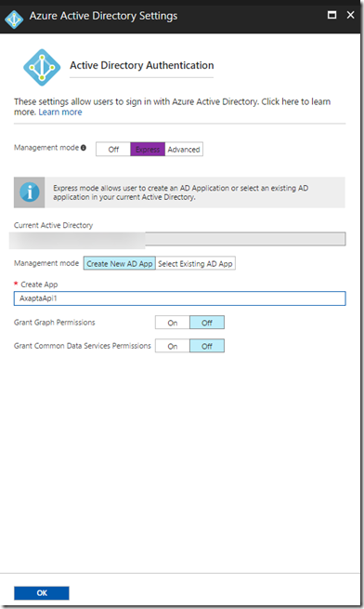Click the Azure AD icon in title bar
The width and height of the screenshot is (364, 609).
point(14,19)
